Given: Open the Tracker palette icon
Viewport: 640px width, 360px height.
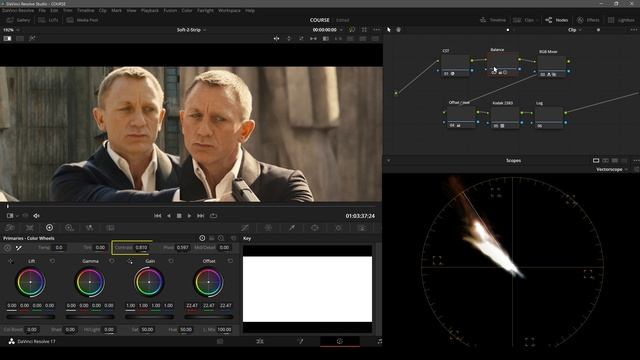Looking at the screenshot, I should pos(338,228).
